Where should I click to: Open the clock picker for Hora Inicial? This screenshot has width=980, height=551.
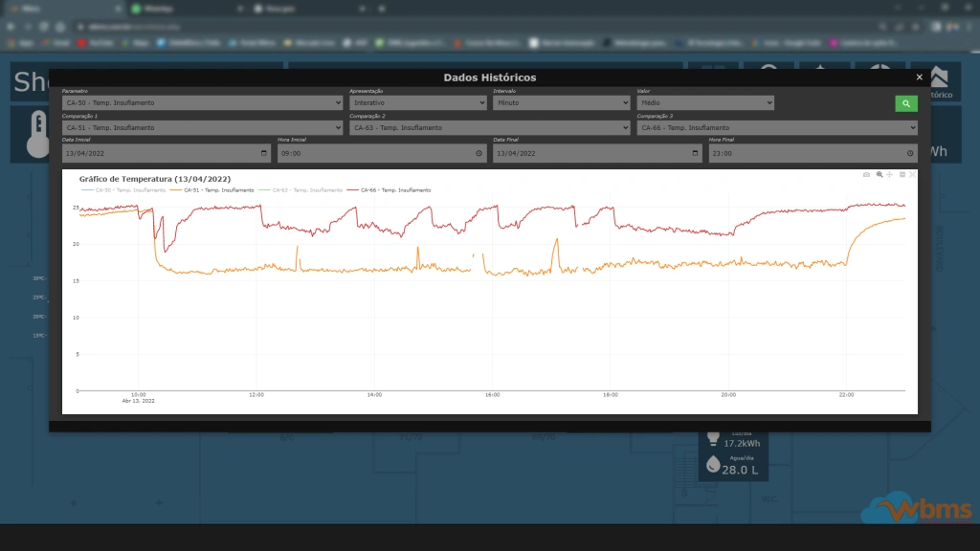pos(479,153)
